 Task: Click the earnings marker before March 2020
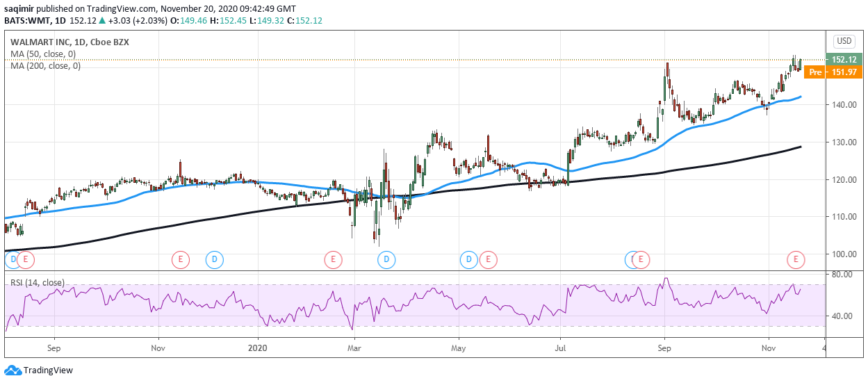click(333, 260)
